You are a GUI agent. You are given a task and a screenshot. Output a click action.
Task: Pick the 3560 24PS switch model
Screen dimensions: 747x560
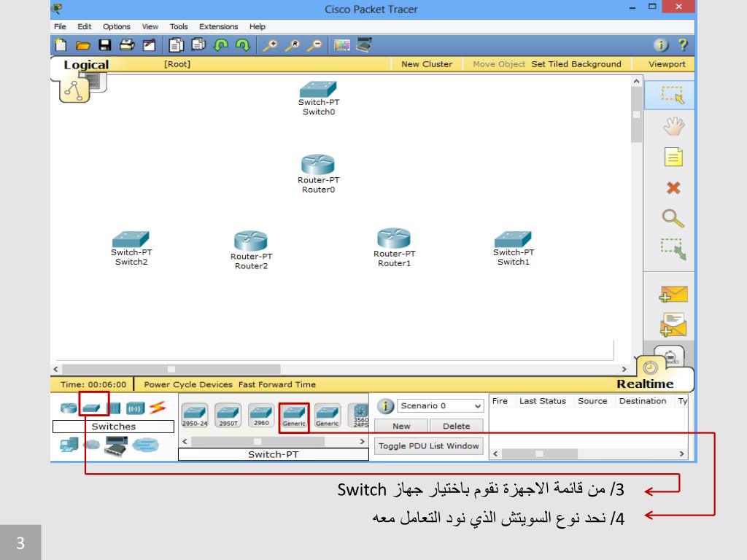pos(360,415)
